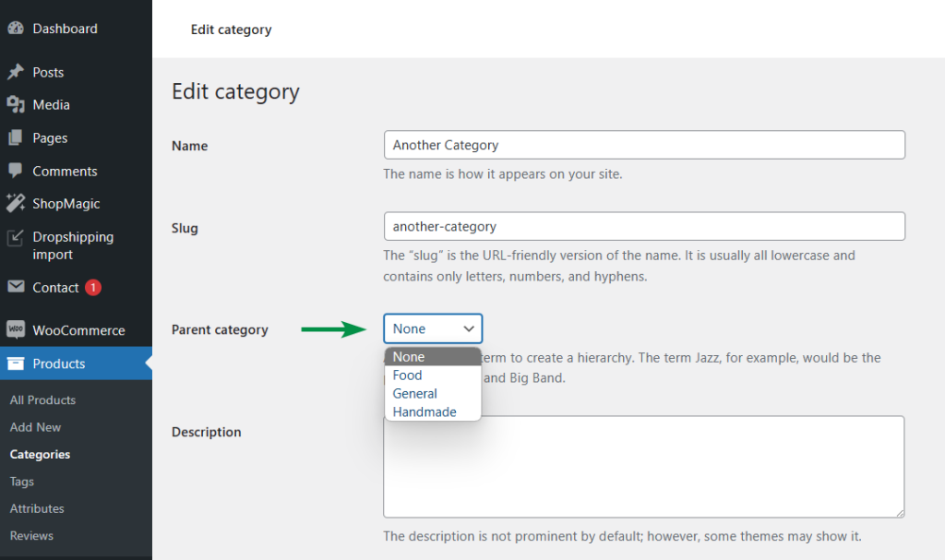
Task: Click the Pages icon in sidebar
Action: pos(16,138)
